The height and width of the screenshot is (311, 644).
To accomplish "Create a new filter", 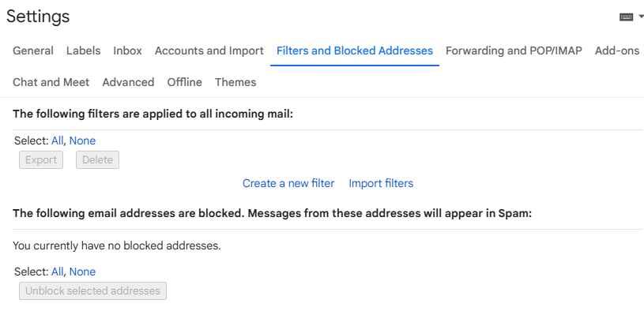I will (x=288, y=183).
